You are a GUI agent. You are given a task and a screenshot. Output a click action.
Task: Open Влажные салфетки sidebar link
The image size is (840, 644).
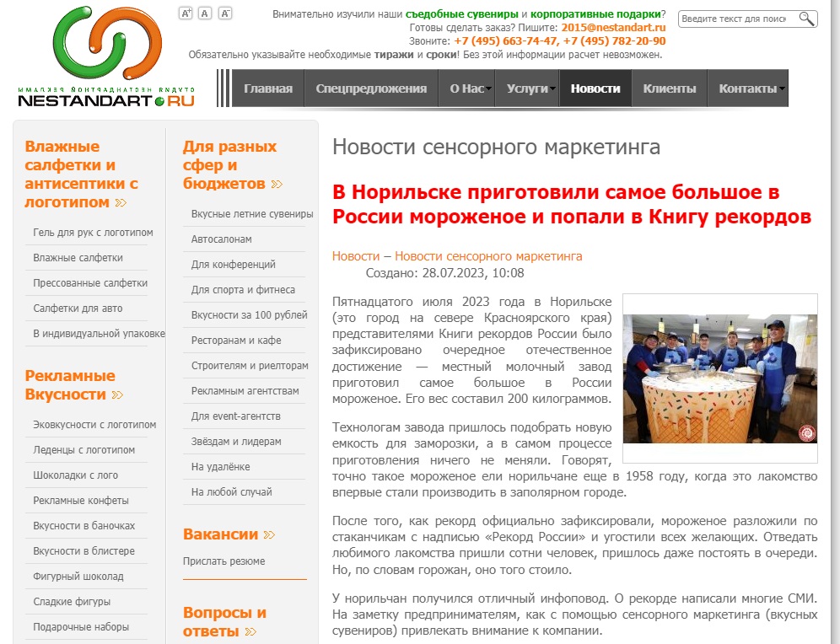[x=78, y=258]
